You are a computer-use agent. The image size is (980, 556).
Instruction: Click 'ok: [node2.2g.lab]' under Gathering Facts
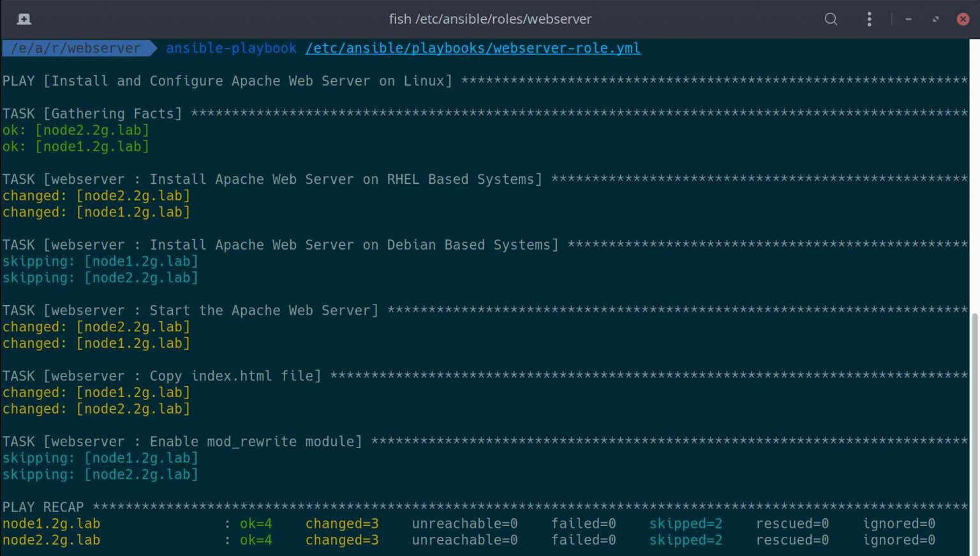tap(75, 130)
